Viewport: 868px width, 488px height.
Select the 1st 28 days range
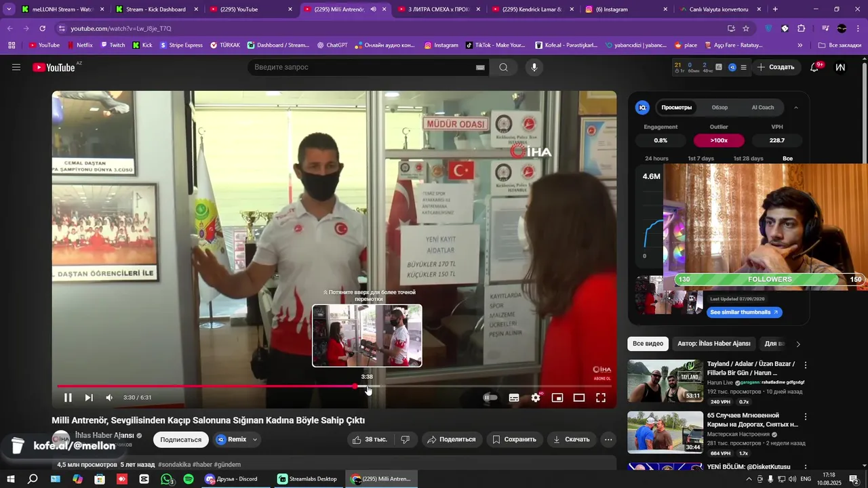(x=748, y=159)
